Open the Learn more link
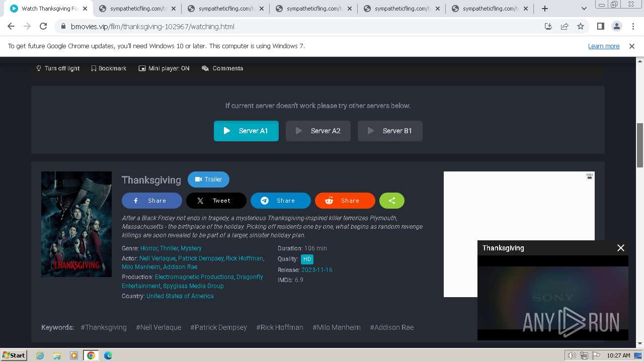Screen dimensions: 644x362 (x=604, y=46)
